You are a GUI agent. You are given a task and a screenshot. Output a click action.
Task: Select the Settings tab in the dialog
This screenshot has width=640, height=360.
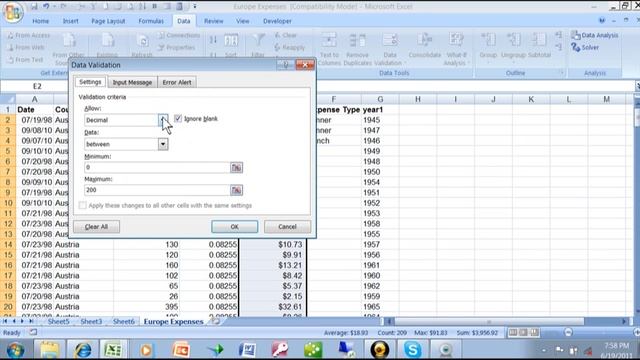pos(90,82)
